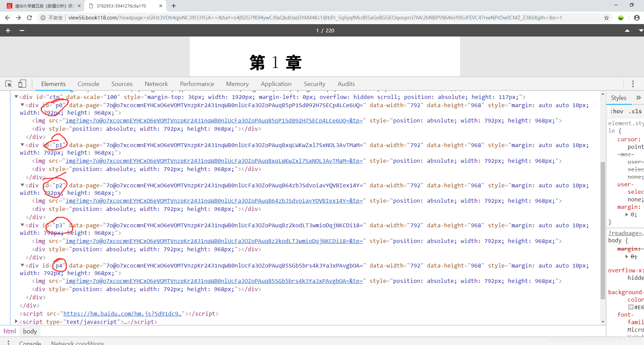This screenshot has width=644, height=345.
Task: Open the Sources tab
Action: coord(122,84)
